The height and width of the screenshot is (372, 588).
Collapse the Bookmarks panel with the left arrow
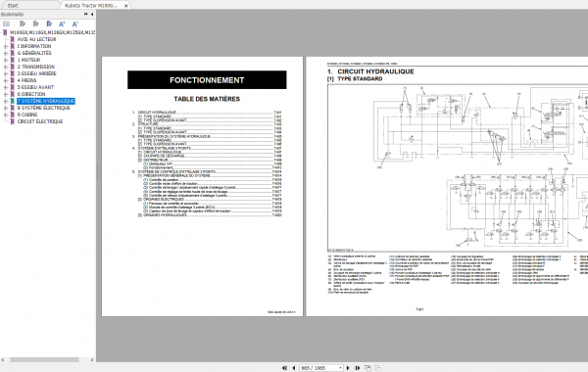tap(92, 14)
